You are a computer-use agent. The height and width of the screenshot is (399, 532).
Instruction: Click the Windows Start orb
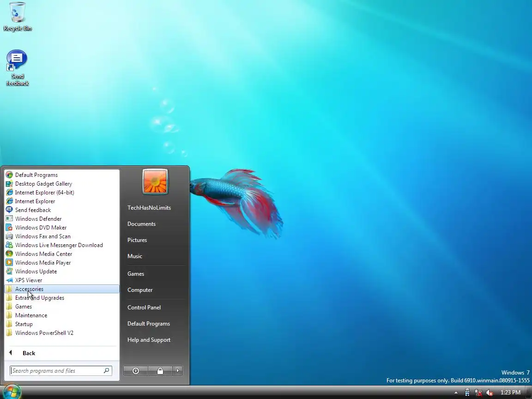(x=12, y=392)
